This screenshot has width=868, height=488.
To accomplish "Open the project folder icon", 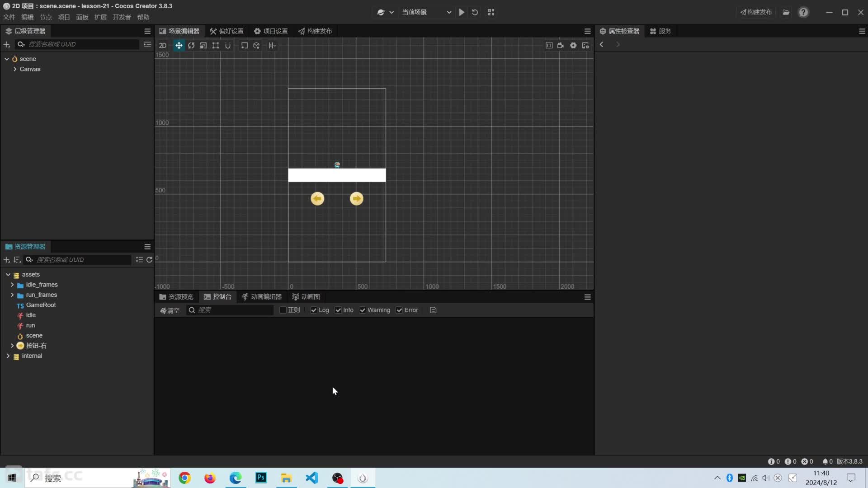I will click(786, 12).
